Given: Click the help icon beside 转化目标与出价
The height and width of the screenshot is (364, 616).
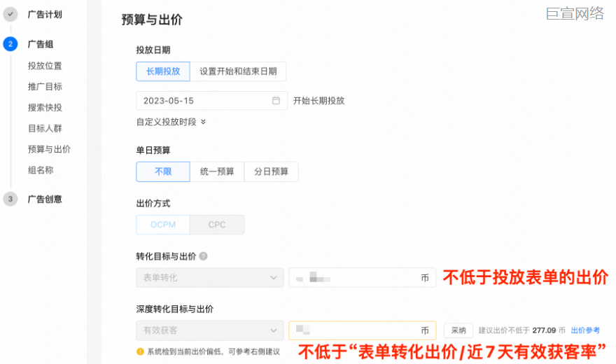Looking at the screenshot, I should 203,257.
